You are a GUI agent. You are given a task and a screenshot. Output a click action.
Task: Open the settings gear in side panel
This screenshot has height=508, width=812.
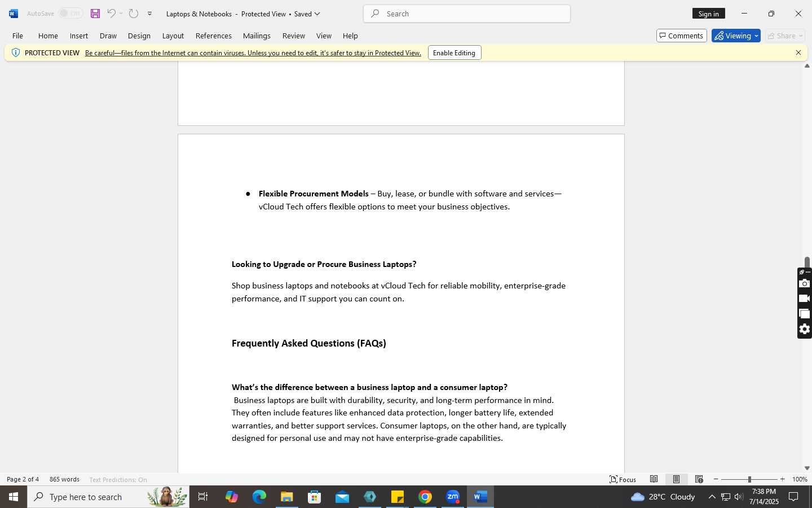[805, 329]
